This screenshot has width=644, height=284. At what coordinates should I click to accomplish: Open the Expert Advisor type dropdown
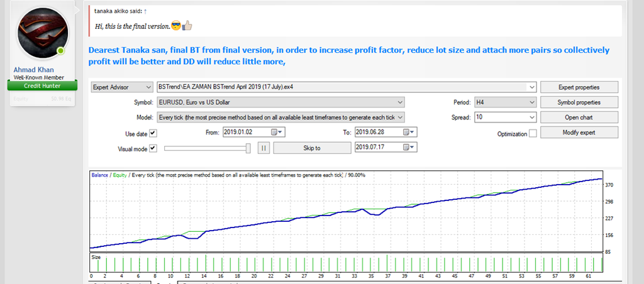[x=121, y=87]
